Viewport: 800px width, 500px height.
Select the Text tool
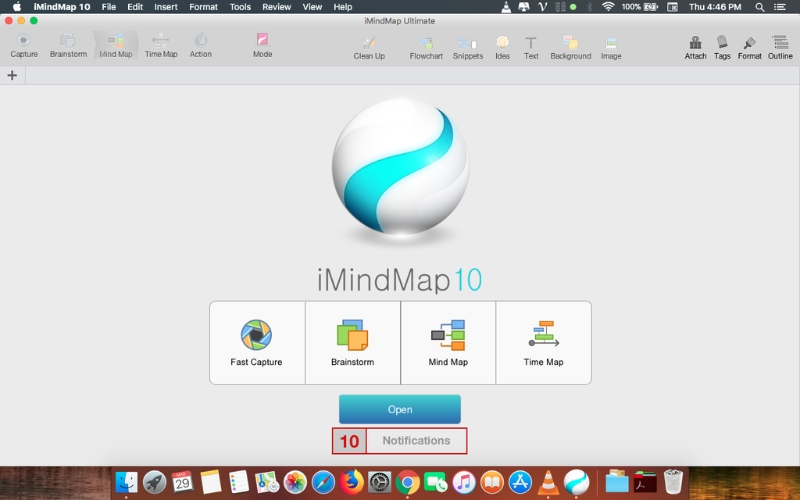point(531,48)
